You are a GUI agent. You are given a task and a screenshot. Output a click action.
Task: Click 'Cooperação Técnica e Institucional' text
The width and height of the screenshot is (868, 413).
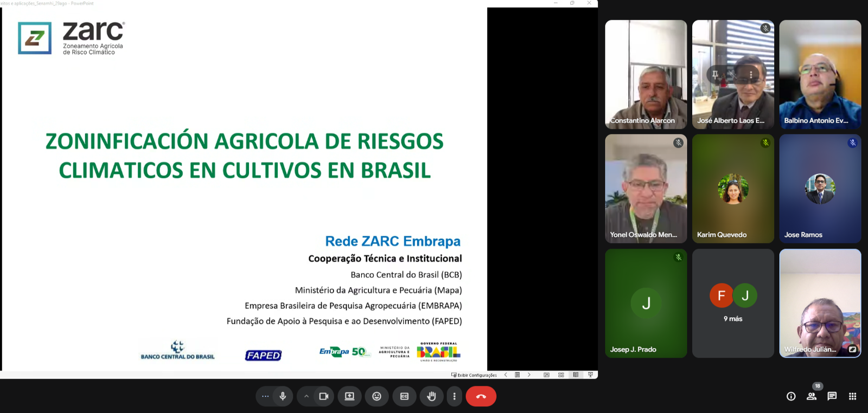(385, 259)
